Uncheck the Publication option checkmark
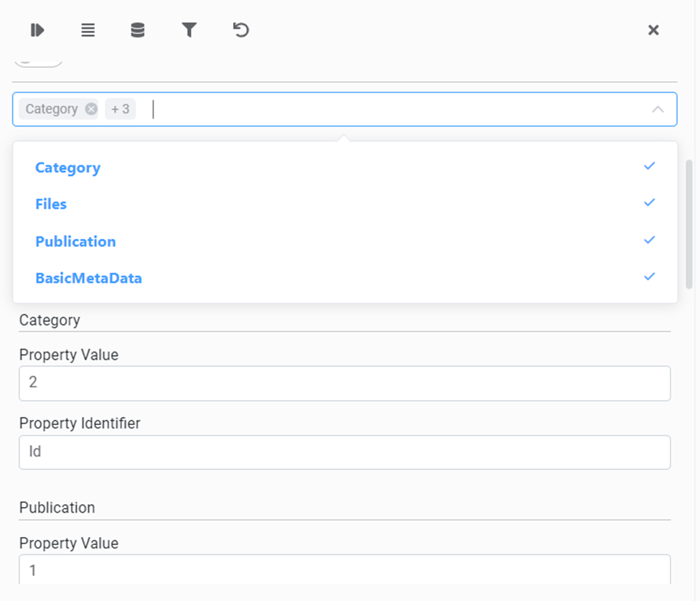 (x=649, y=240)
